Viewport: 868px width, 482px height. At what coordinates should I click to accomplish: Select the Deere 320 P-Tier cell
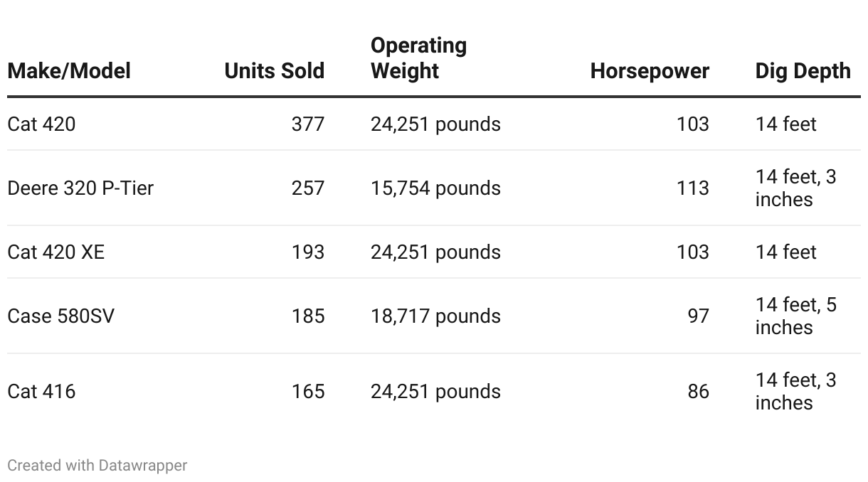[x=80, y=188]
